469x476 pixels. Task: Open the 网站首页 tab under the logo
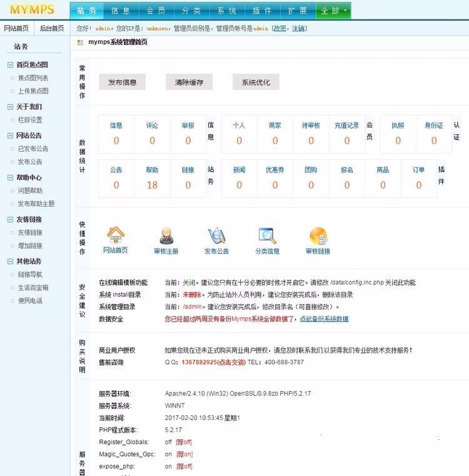pos(16,28)
